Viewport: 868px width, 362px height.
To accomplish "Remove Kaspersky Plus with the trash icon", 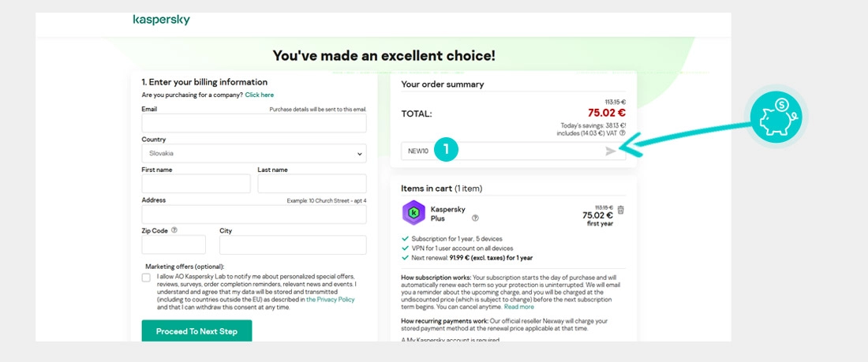I will (x=620, y=210).
